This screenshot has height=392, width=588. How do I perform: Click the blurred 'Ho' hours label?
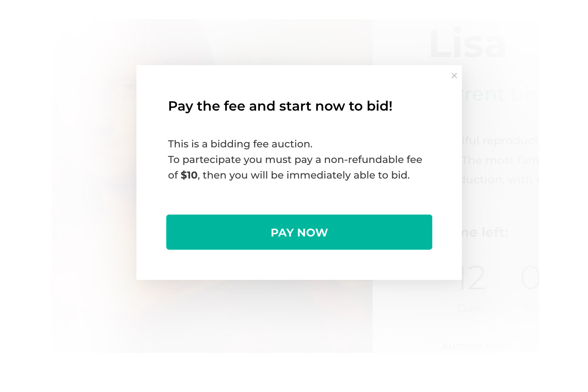(532, 308)
